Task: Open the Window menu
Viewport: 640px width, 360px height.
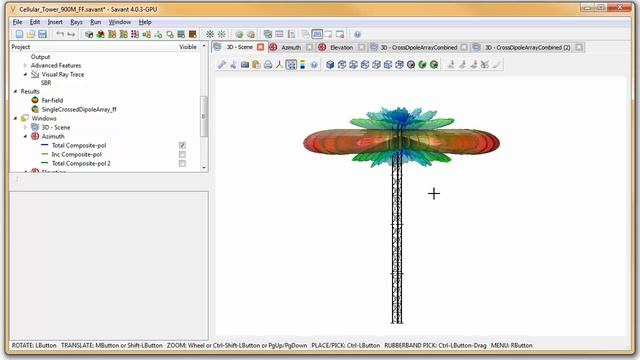Action: [x=120, y=22]
